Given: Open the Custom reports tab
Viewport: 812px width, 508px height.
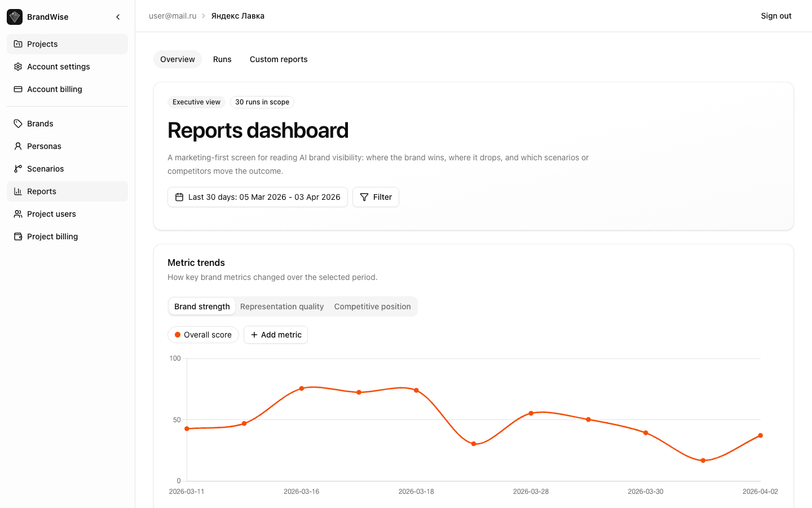Looking at the screenshot, I should (279, 59).
